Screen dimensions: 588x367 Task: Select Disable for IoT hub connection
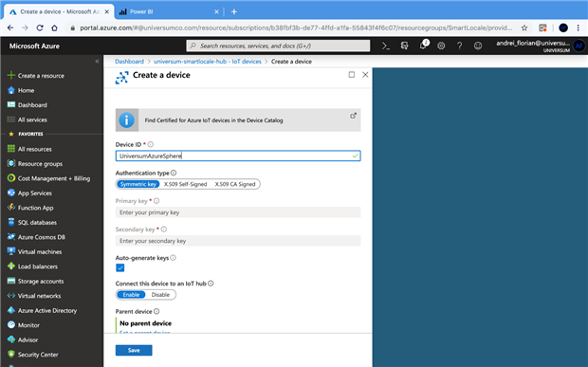click(160, 295)
